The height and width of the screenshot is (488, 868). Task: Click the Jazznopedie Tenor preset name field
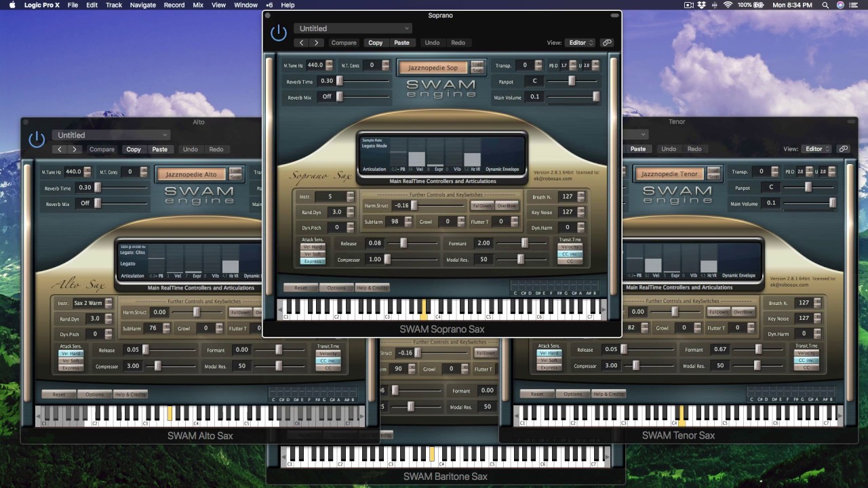point(670,174)
